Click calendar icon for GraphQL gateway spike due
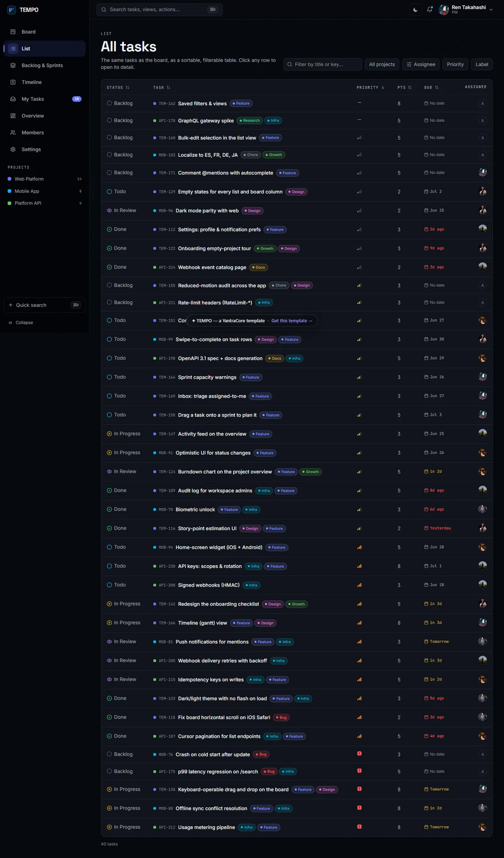Image resolution: width=504 pixels, height=858 pixels. point(426,121)
